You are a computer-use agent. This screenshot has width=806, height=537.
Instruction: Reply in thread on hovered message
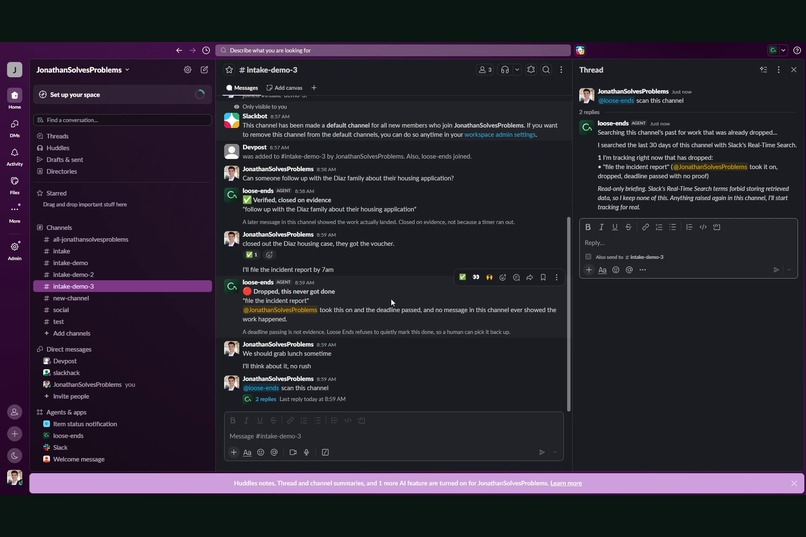[x=516, y=277]
